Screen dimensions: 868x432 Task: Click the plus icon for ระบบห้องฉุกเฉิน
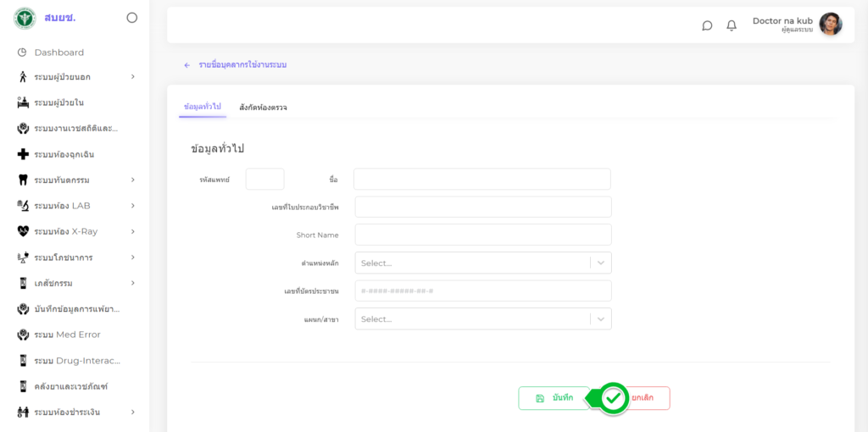pos(23,155)
